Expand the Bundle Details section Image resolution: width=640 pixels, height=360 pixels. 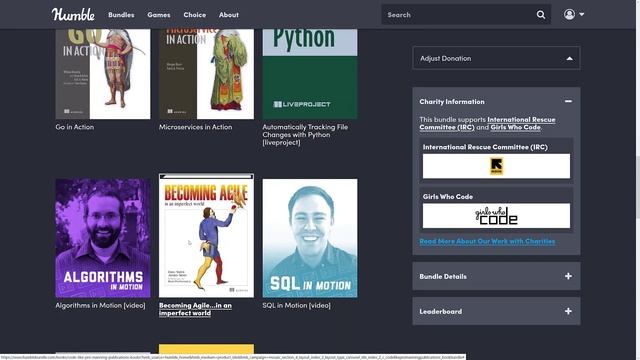(496, 276)
